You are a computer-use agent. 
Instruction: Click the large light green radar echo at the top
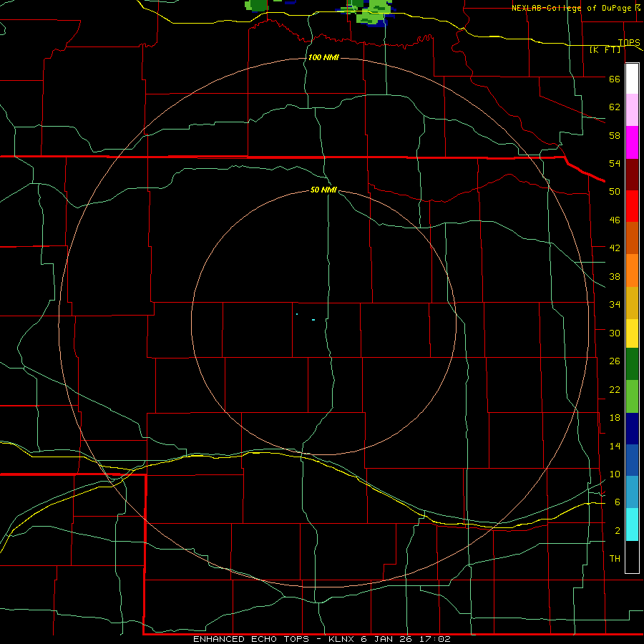click(373, 12)
